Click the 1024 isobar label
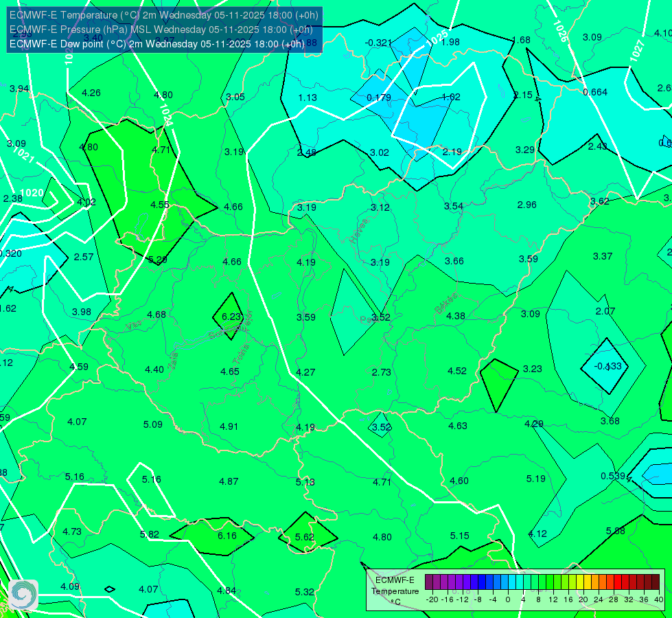Screen dimensions: 672x618 tap(166, 115)
